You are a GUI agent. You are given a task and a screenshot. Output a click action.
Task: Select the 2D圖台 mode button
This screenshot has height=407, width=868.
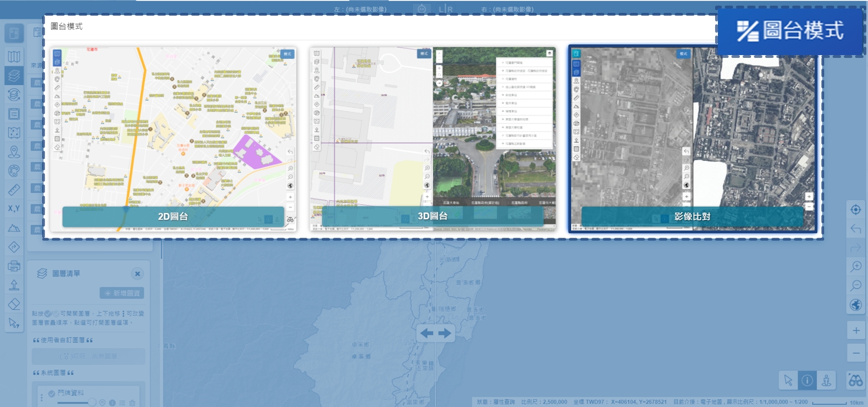pyautogui.click(x=173, y=216)
